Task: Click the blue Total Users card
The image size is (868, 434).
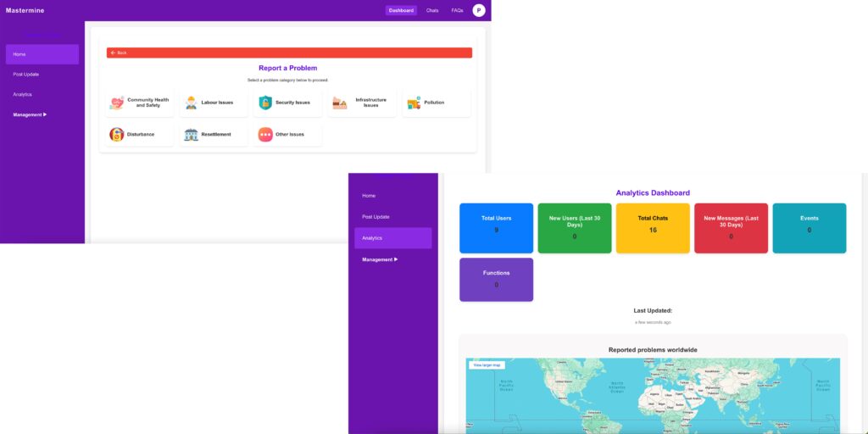Action: click(496, 228)
